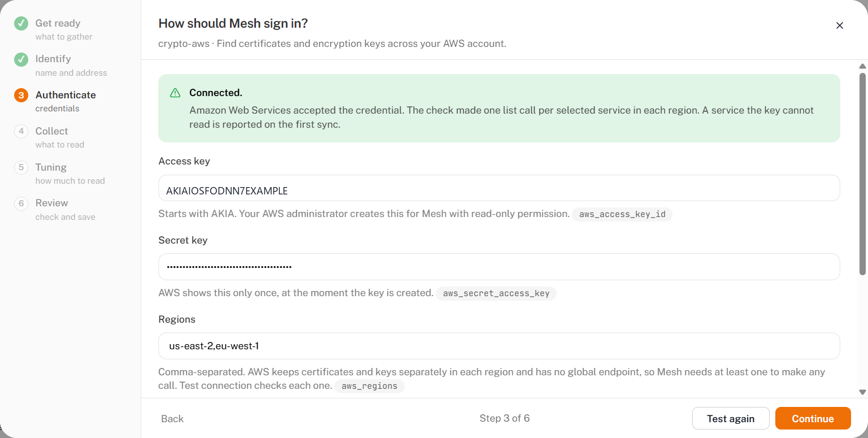Click the step 4 Collect circle
The width and height of the screenshot is (868, 438).
pyautogui.click(x=21, y=131)
